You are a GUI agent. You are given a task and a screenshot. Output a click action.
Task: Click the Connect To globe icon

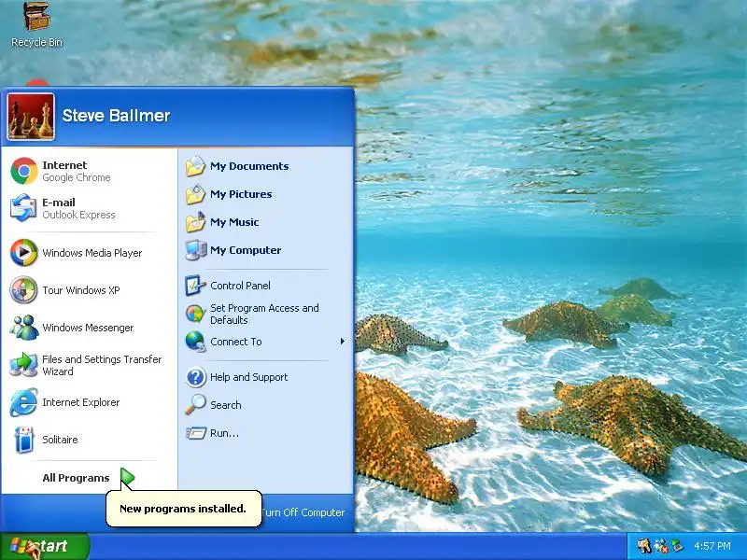click(195, 342)
